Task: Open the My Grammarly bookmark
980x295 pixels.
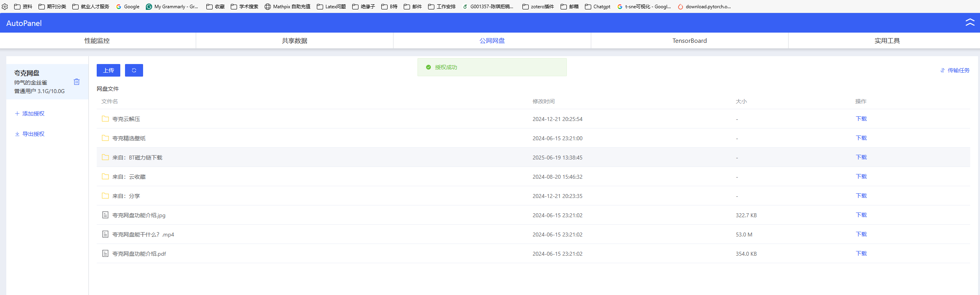Action: tap(172, 6)
